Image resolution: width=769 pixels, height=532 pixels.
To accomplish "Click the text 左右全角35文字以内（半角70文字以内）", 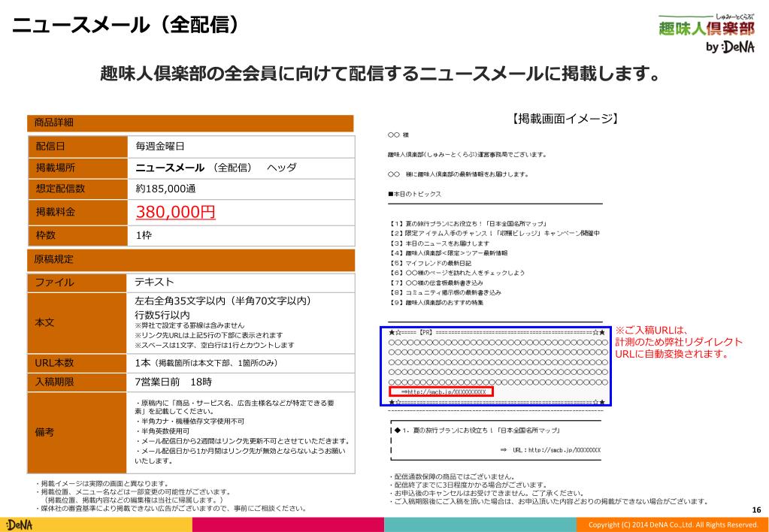I will 223,301.
